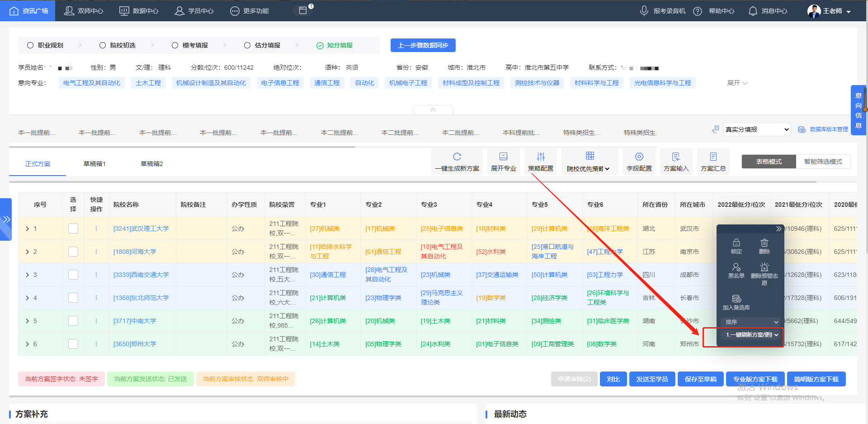Tick the checkbox for 郑州大学 row
The image size is (868, 424).
(73, 344)
